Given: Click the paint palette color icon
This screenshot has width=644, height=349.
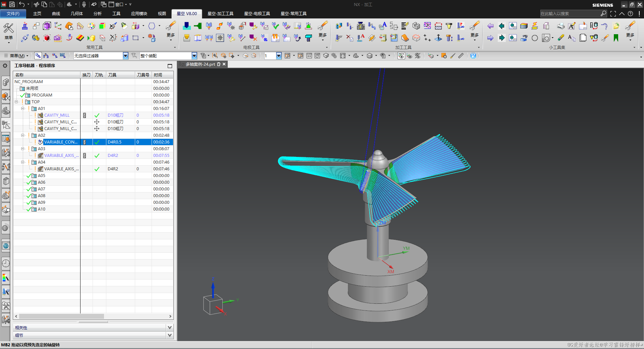Looking at the screenshot, I should point(91,26).
